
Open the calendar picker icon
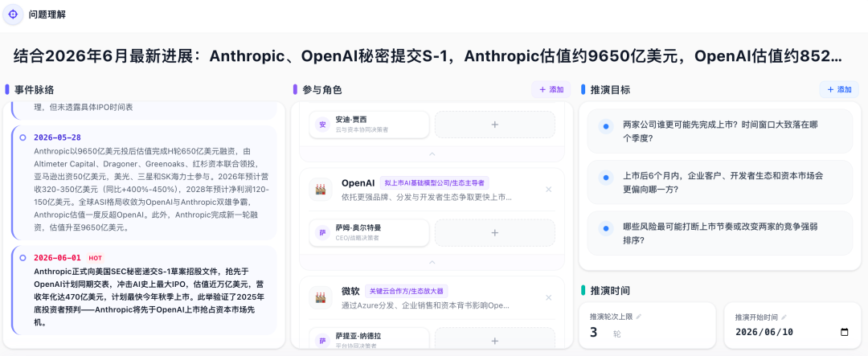tap(844, 332)
